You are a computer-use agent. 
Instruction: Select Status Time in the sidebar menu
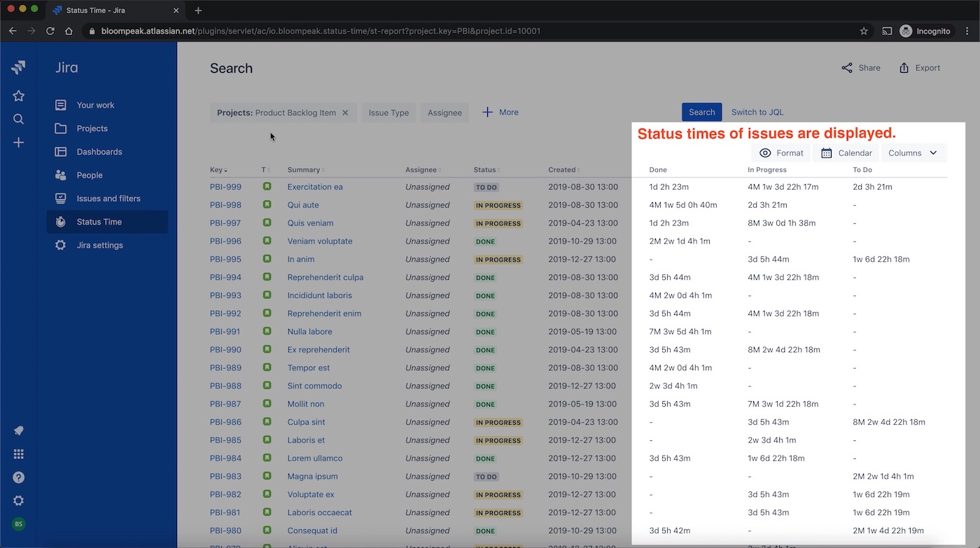tap(107, 222)
